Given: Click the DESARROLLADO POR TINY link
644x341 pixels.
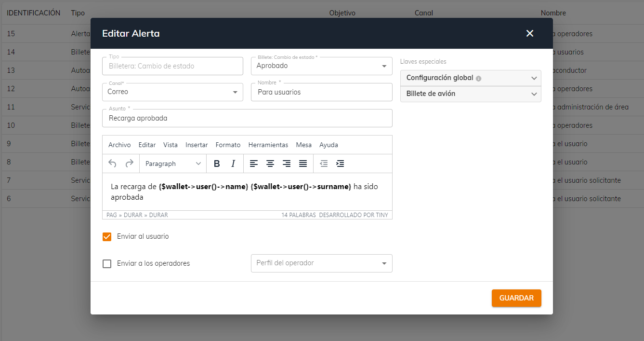Looking at the screenshot, I should (353, 215).
